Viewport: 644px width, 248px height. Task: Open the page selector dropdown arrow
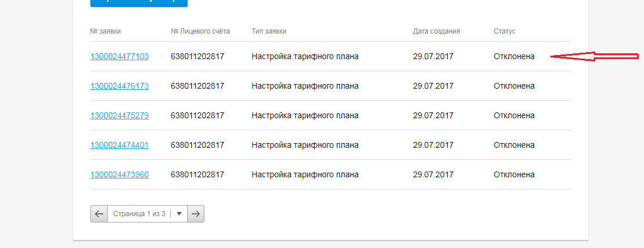pyautogui.click(x=180, y=214)
